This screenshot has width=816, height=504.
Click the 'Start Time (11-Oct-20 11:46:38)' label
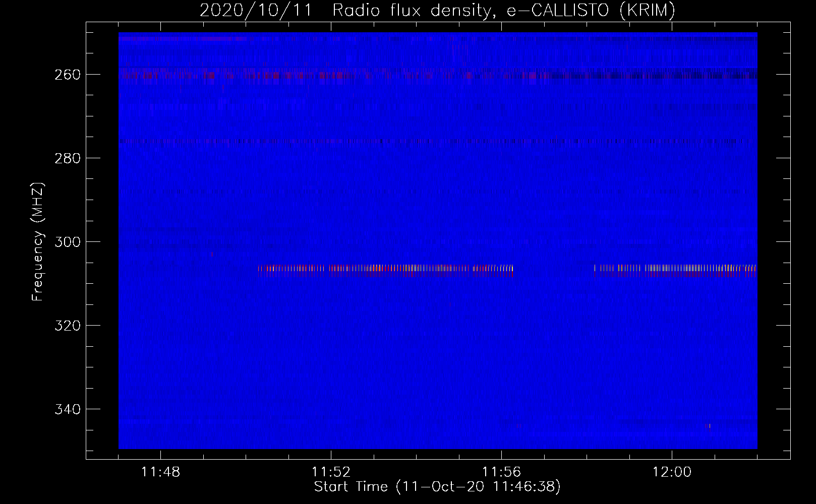[x=437, y=487]
